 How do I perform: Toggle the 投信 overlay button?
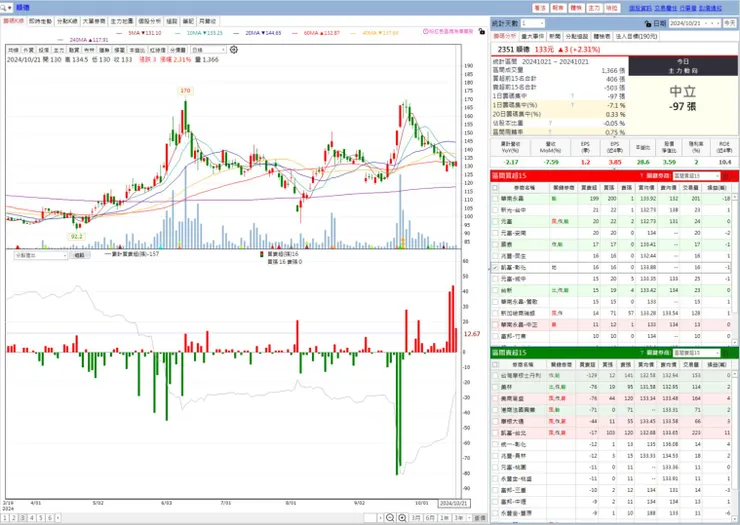click(x=43, y=50)
